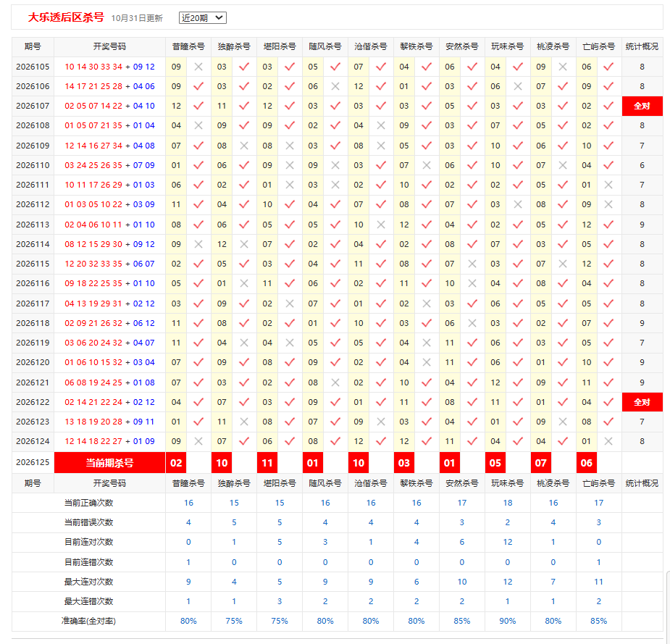The height and width of the screenshot is (644, 670).
Task: Click the winning numbers 02 05 07 14 22 + 04 10
Action: (110, 106)
